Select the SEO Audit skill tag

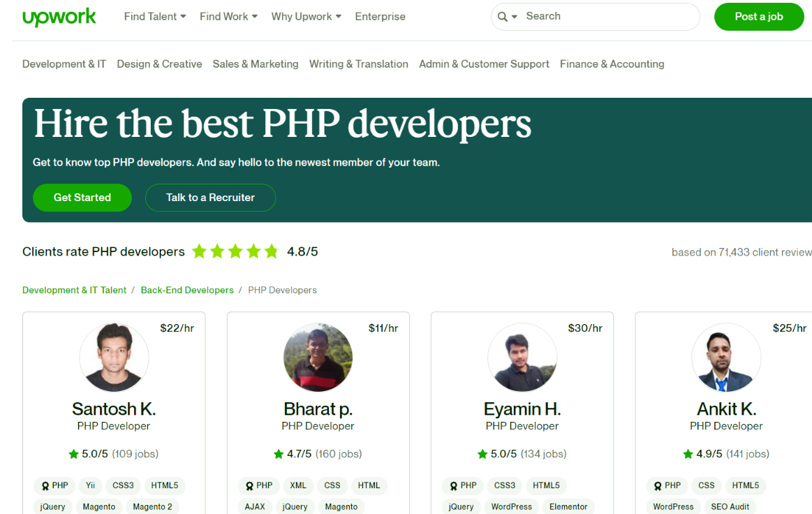click(x=730, y=507)
